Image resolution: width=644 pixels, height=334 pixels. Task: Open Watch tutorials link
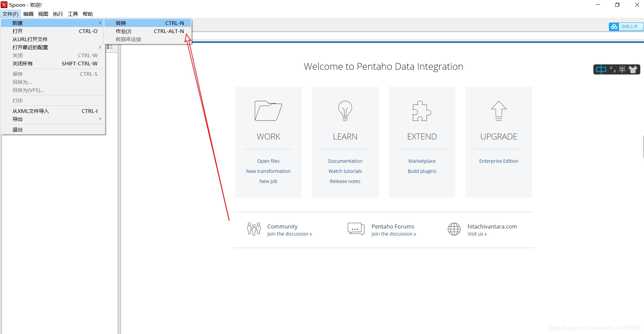point(345,171)
